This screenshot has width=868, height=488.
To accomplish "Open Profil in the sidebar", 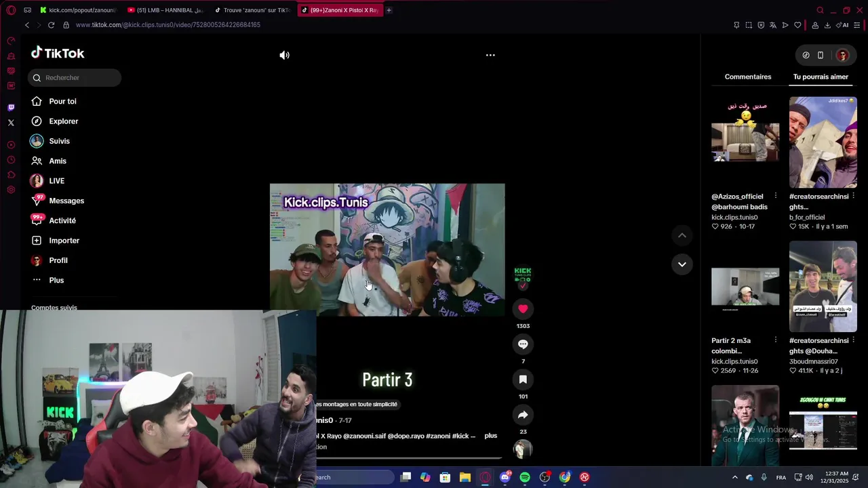I will point(58,260).
